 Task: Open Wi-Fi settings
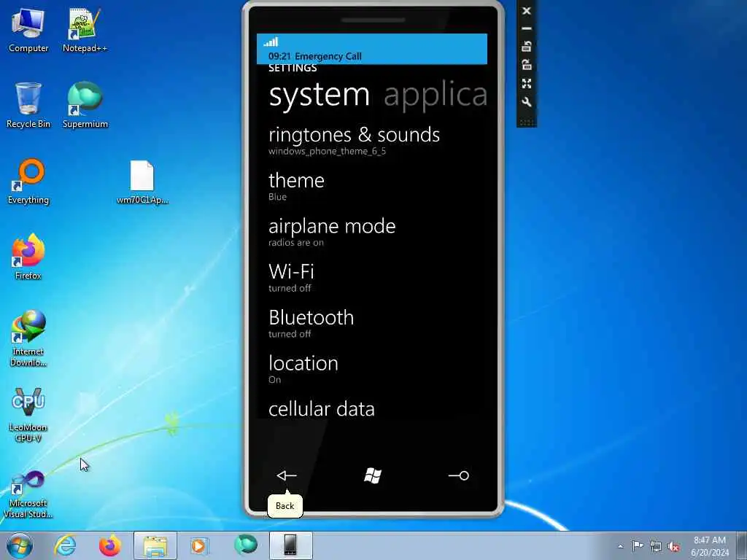point(291,277)
